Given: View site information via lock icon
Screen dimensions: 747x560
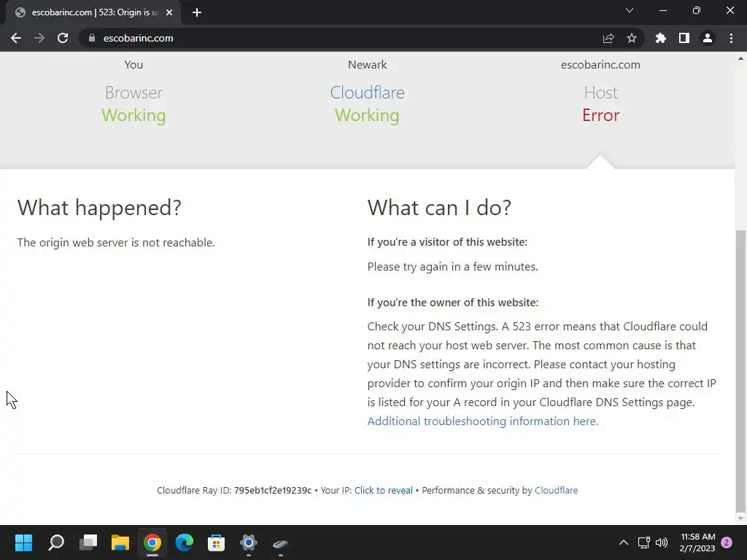Looking at the screenshot, I should [x=92, y=38].
